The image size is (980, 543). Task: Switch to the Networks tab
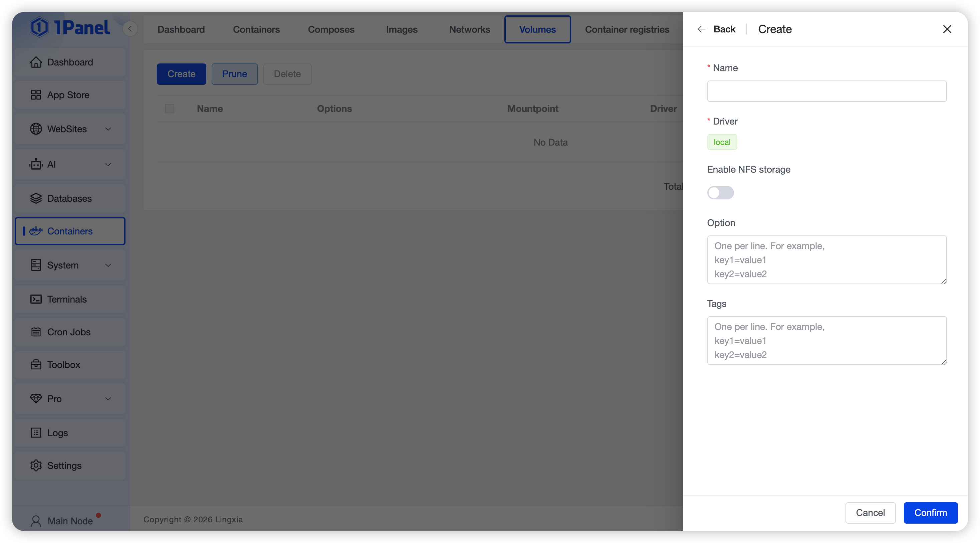click(x=469, y=29)
